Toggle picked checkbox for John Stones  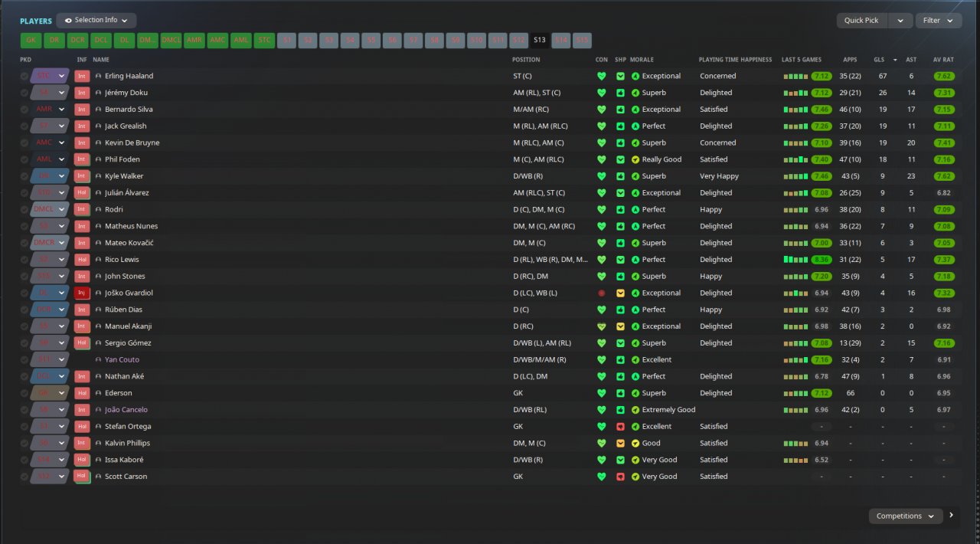pyautogui.click(x=24, y=276)
